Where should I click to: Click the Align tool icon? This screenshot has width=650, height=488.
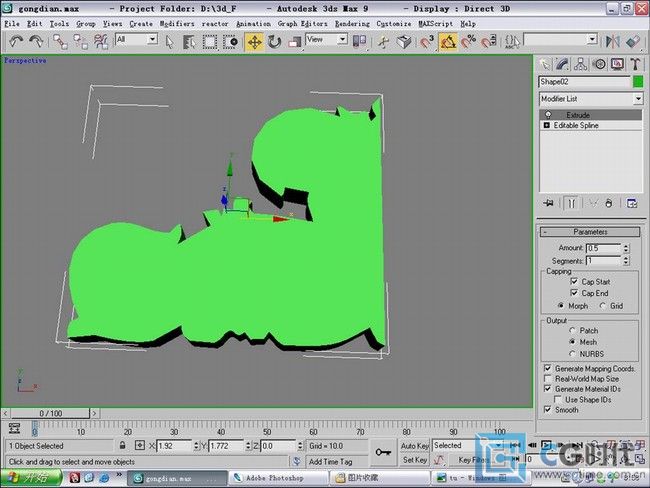(633, 41)
